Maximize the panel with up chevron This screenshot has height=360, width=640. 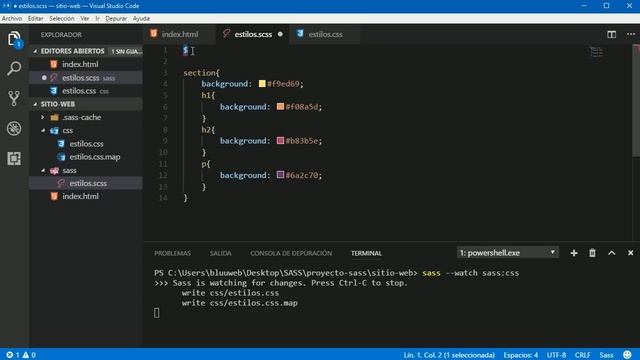611,253
